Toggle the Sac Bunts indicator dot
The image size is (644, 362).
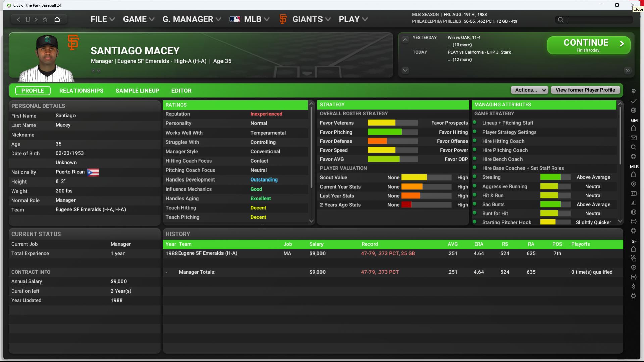pyautogui.click(x=475, y=204)
